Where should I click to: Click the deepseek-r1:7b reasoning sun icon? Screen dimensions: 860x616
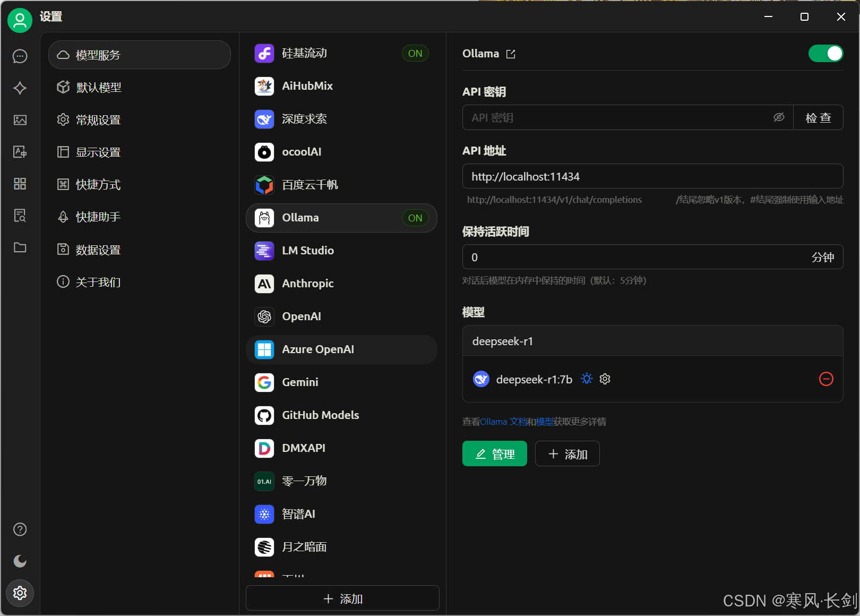click(587, 379)
